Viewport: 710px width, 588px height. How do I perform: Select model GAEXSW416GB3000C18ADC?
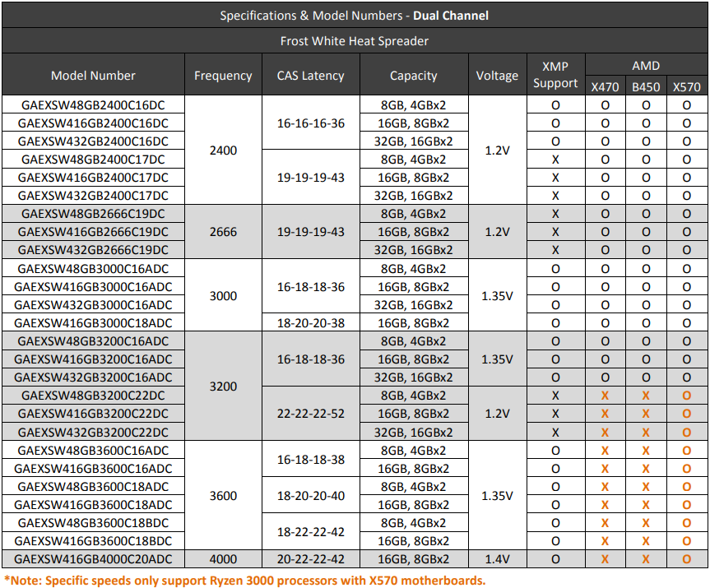[x=93, y=323]
